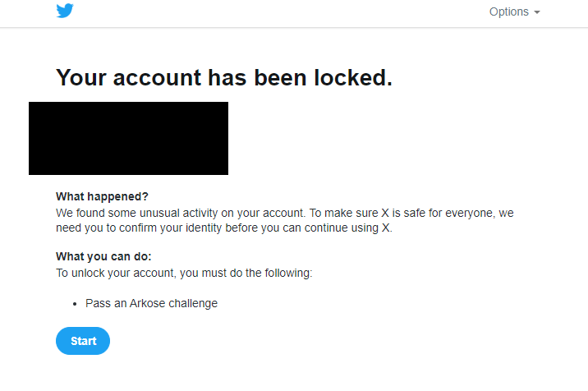
Task: Click the caret arrow beside Options
Action: (537, 12)
